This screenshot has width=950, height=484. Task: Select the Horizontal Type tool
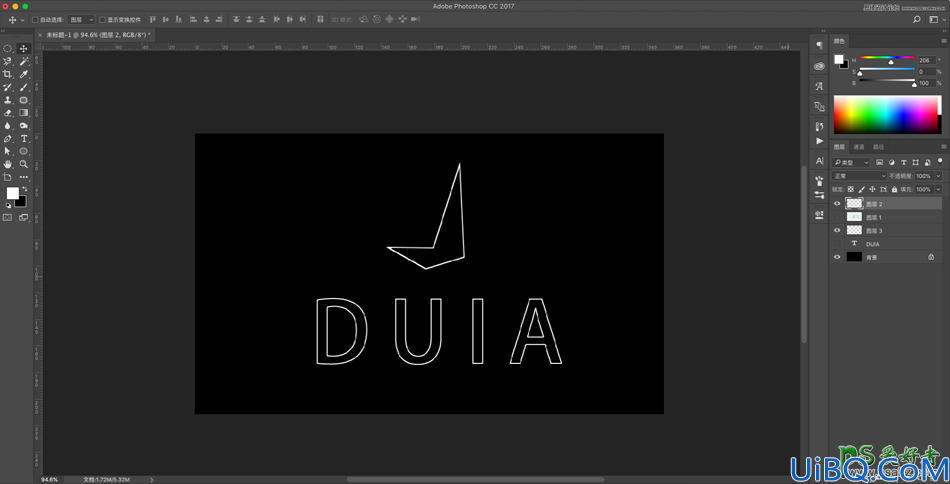[24, 139]
